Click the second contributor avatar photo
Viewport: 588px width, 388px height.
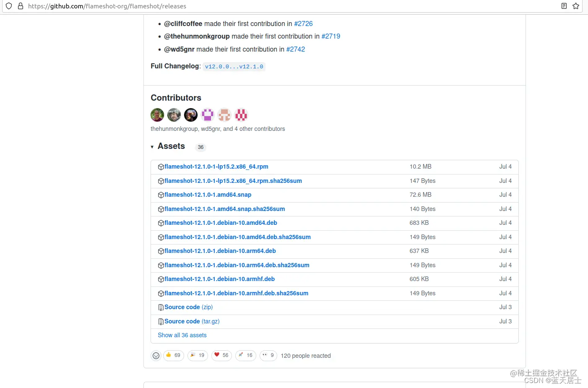(x=174, y=115)
